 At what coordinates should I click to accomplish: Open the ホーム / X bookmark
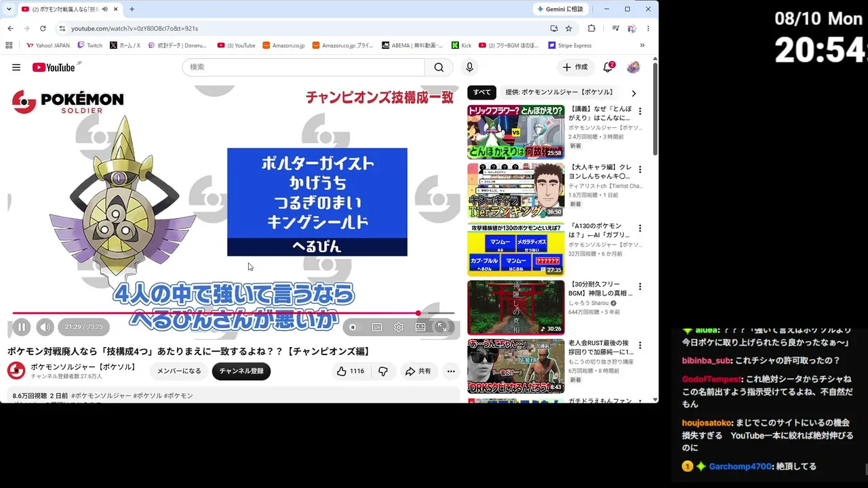pyautogui.click(x=125, y=45)
